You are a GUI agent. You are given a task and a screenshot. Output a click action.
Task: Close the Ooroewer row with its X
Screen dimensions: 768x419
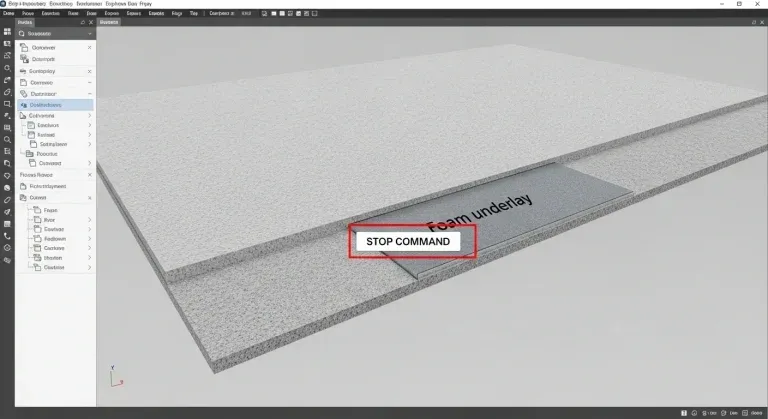tap(89, 48)
